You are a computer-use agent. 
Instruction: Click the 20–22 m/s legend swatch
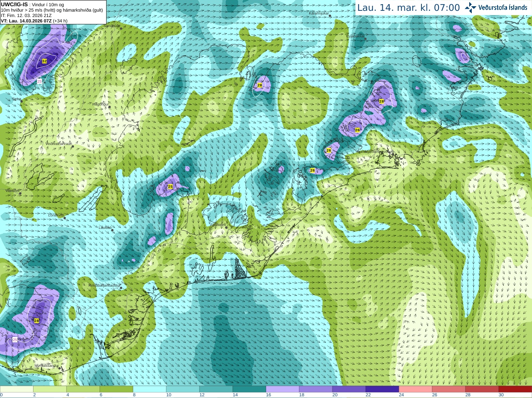point(349,389)
